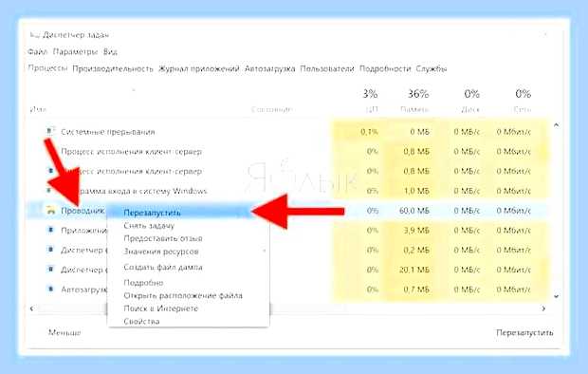Screen dimensions: 588x374
Task: Click the Task Manager title bar icon
Action: [34, 35]
